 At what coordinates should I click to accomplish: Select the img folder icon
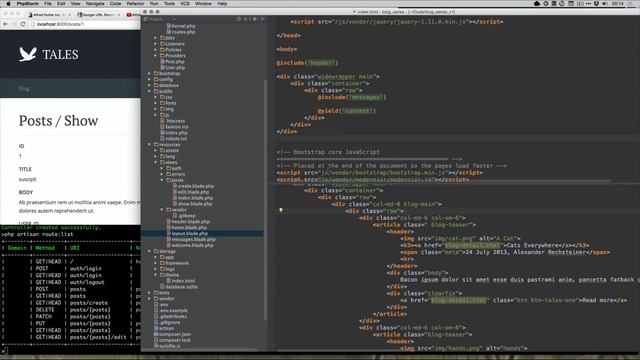[162, 109]
